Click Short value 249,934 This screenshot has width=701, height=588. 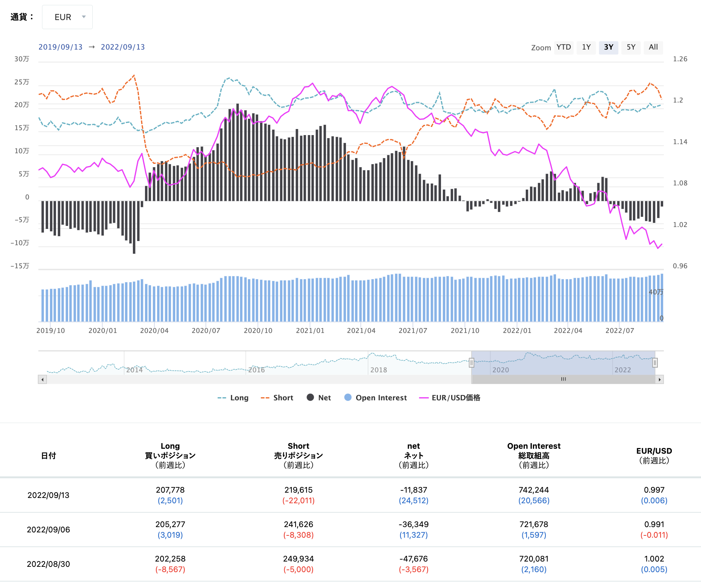[x=299, y=559]
